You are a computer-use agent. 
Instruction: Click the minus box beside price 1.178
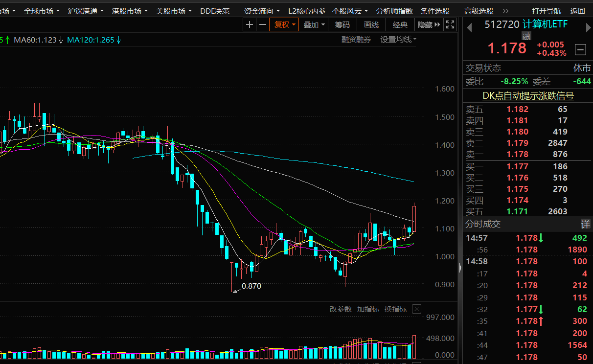point(580,49)
